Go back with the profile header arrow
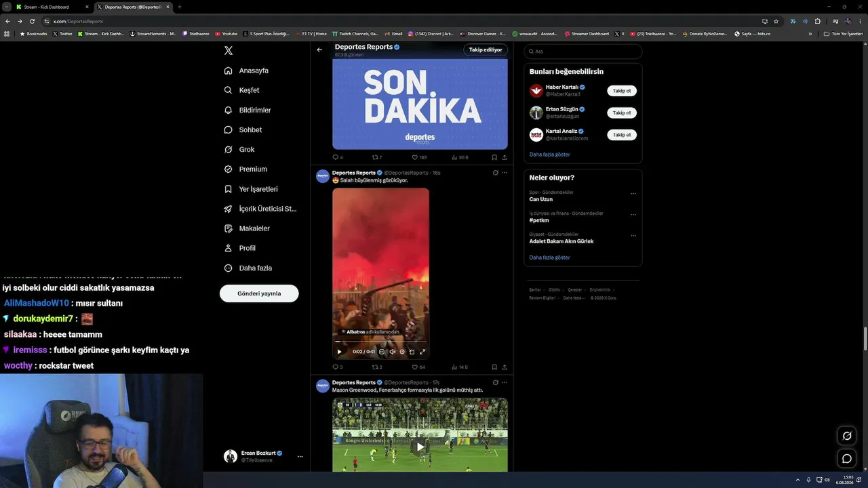This screenshot has width=868, height=488. click(x=319, y=49)
